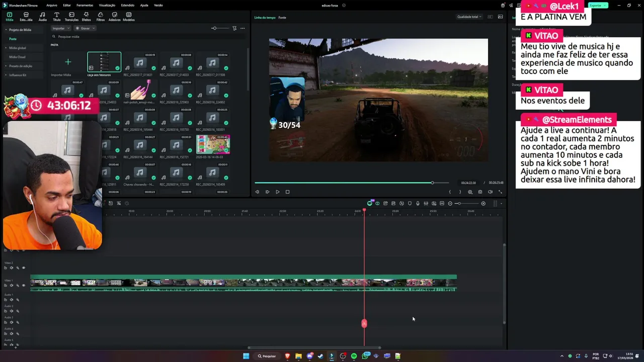
Task: Open the Gravar dropdown
Action: [86, 28]
